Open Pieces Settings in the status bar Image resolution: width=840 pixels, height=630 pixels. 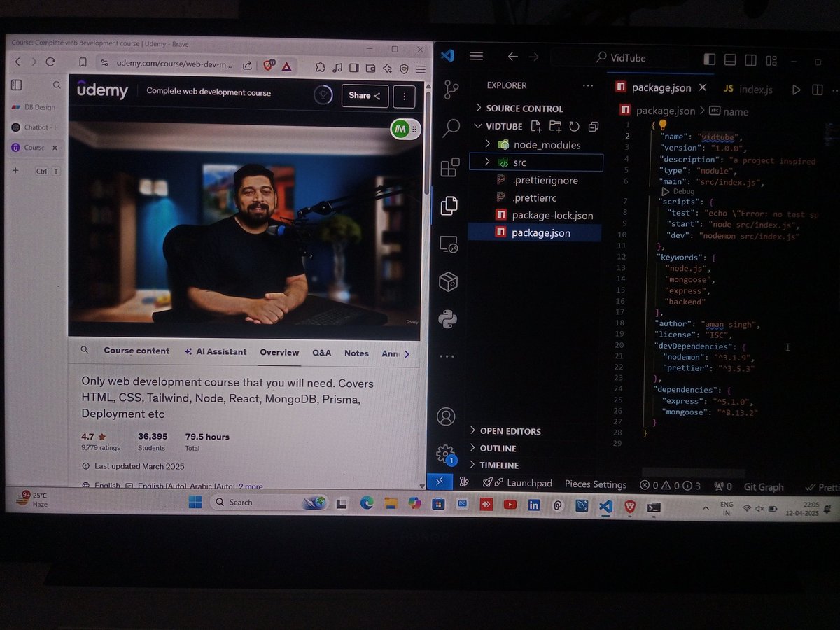(x=596, y=484)
